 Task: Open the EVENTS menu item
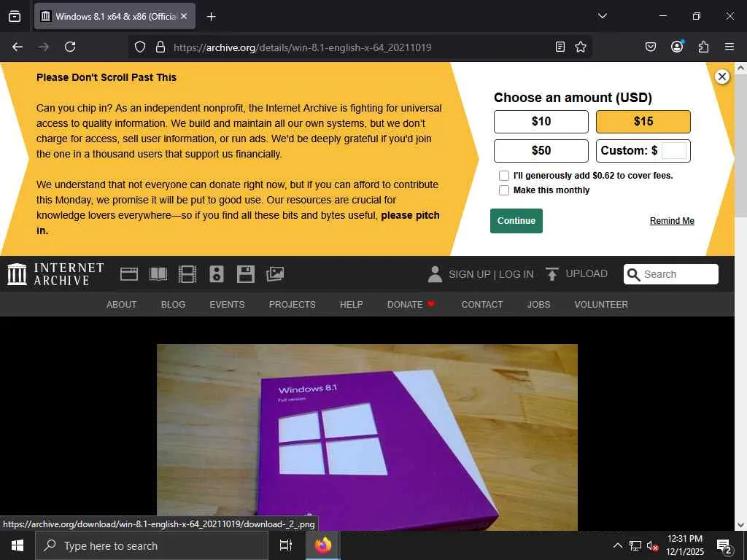coord(228,305)
